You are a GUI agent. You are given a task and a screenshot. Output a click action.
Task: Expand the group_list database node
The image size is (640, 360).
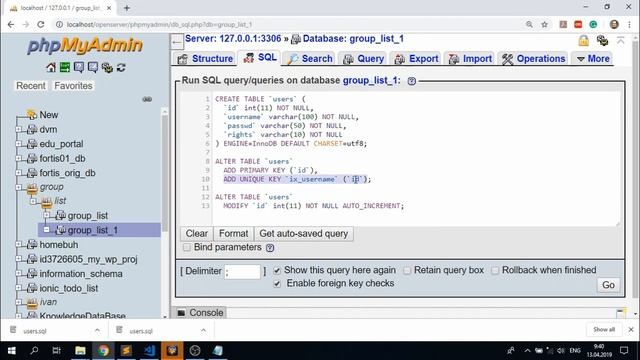point(46,215)
